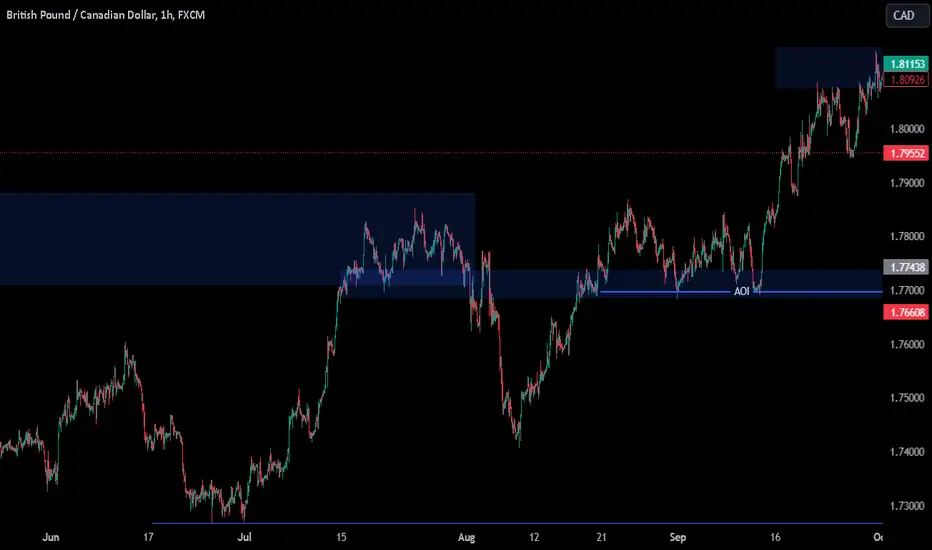Click the 16 date label on time axis

tap(775, 537)
